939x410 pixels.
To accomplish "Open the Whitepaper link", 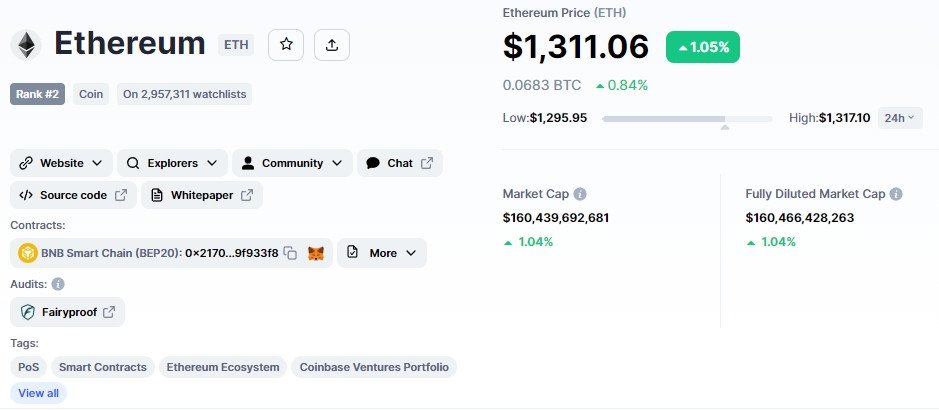I will click(x=202, y=195).
